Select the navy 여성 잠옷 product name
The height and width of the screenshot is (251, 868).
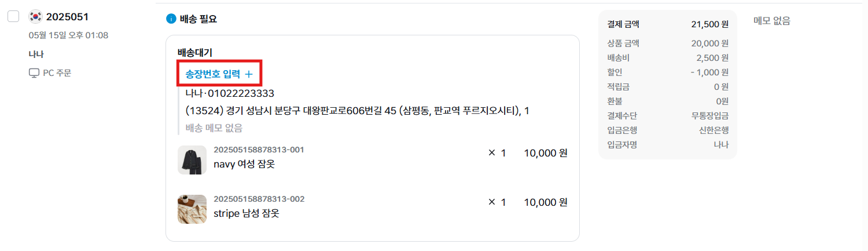(x=244, y=164)
